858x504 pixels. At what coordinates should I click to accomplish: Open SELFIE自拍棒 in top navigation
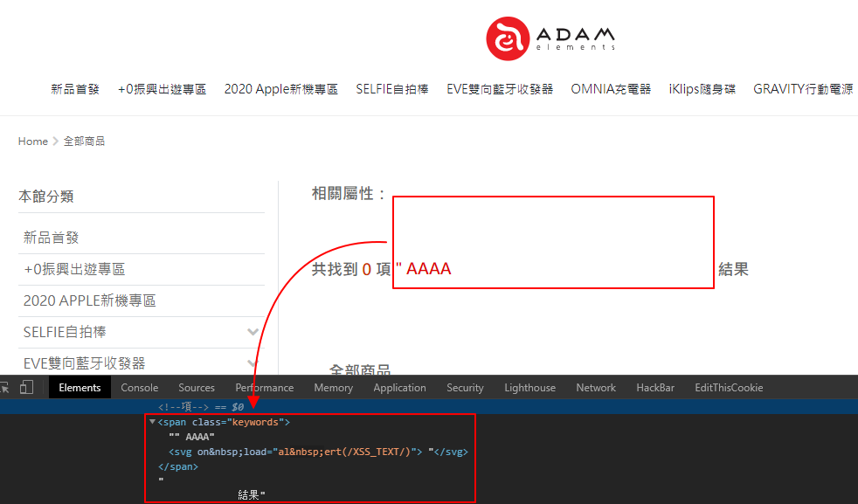pyautogui.click(x=391, y=89)
